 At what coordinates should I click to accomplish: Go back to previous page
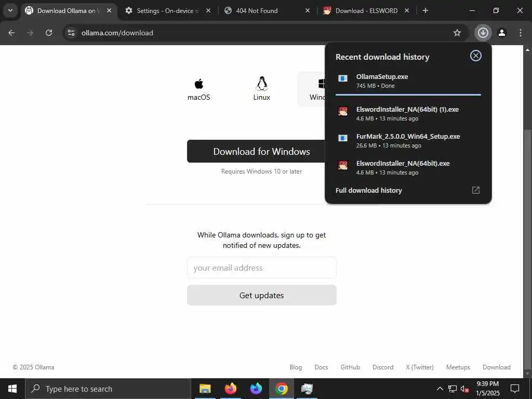(11, 33)
